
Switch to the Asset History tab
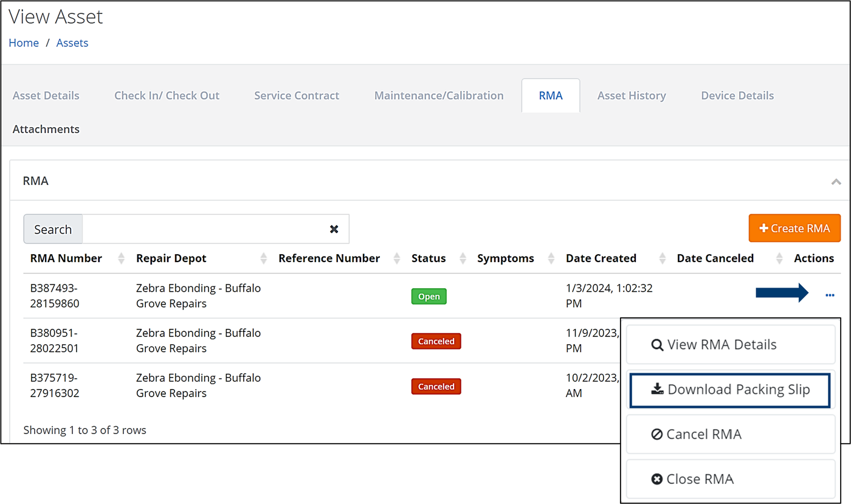pyautogui.click(x=632, y=95)
